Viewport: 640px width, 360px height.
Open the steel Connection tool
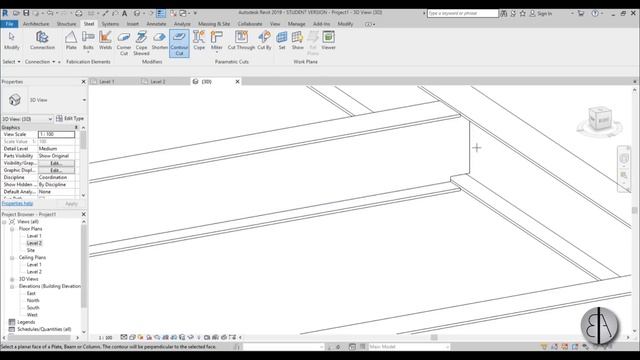[42, 40]
